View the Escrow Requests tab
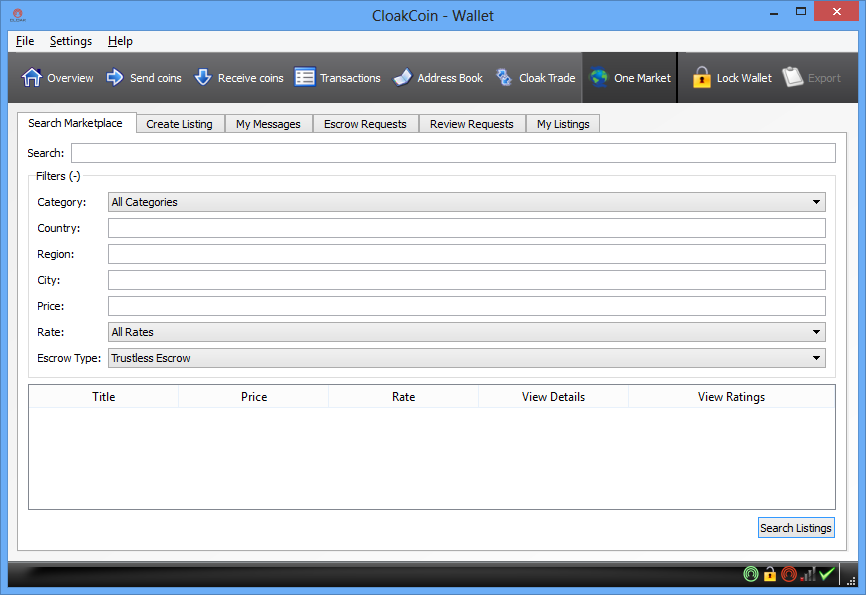Image resolution: width=866 pixels, height=595 pixels. click(365, 124)
